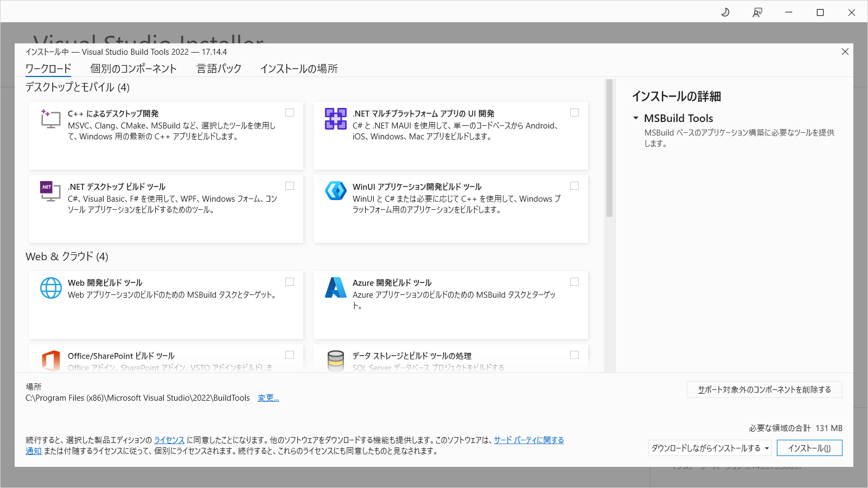Click the .NET desktop build tools icon
The image size is (868, 488).
click(x=50, y=191)
